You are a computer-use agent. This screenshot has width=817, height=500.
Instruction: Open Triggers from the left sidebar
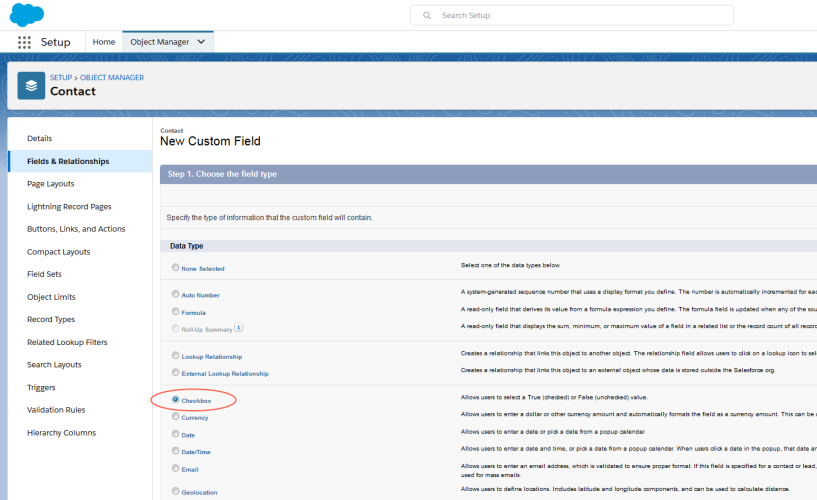pos(41,387)
